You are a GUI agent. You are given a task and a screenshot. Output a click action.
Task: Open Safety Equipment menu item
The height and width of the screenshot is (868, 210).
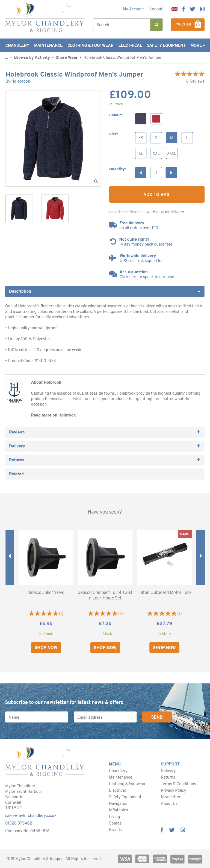166,45
